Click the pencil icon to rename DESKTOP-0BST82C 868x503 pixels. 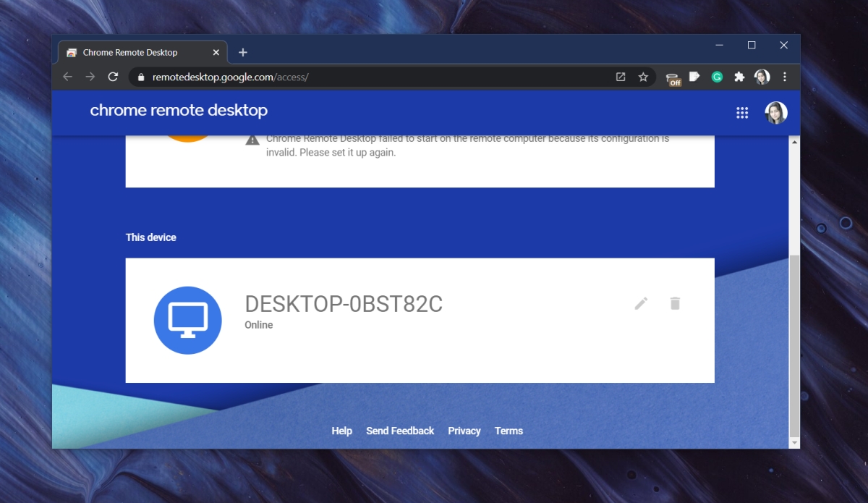click(640, 303)
